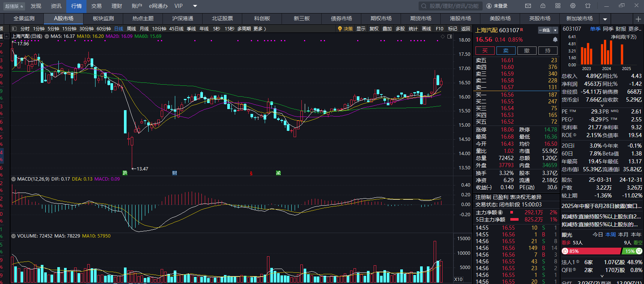Select 60分钟 chart period
Screen dimensions: 644x284
click(104, 29)
